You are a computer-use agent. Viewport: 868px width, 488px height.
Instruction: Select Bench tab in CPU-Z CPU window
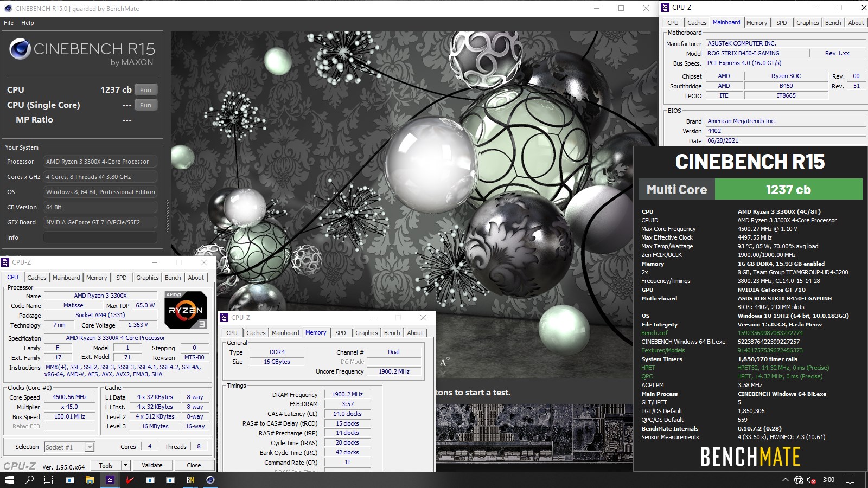[x=173, y=278]
